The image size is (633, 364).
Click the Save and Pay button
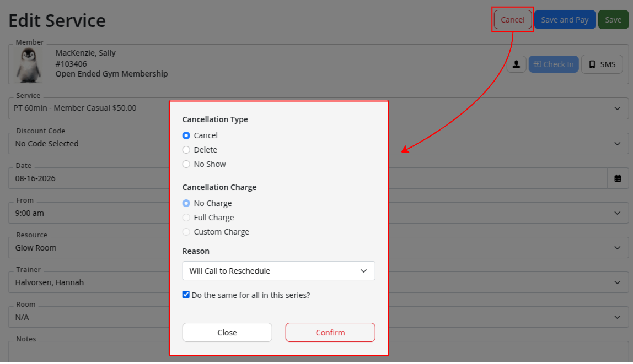(565, 20)
